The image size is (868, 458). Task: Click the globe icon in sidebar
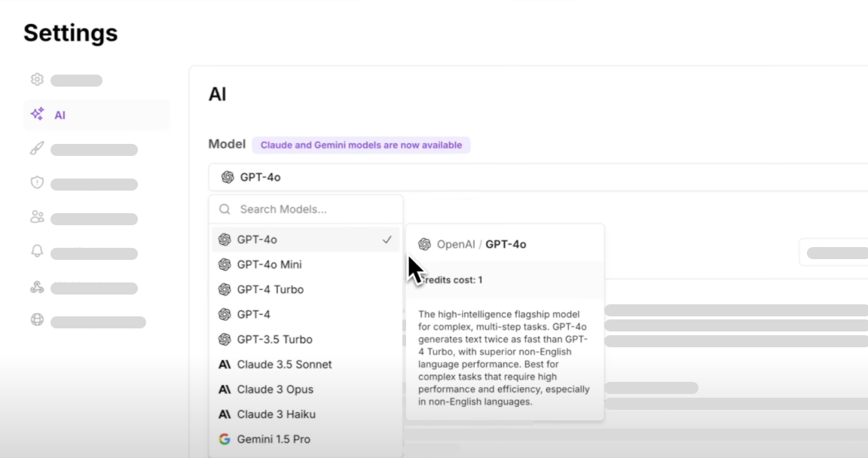tap(37, 321)
